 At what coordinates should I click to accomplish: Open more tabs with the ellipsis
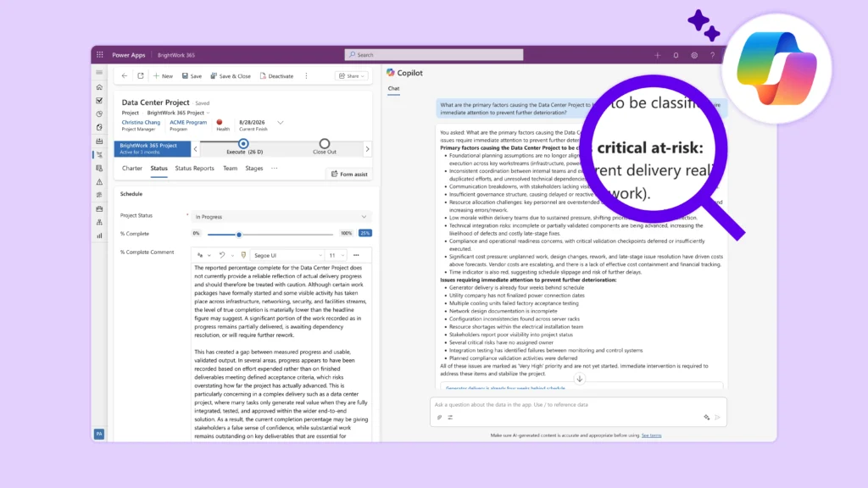pyautogui.click(x=274, y=169)
